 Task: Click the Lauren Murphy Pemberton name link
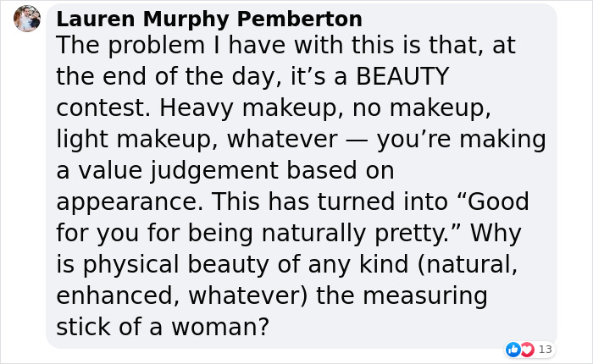[209, 19]
